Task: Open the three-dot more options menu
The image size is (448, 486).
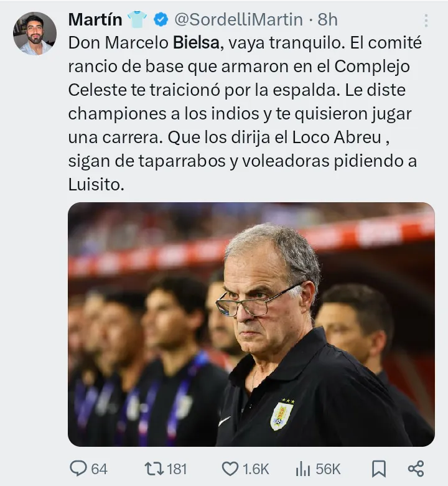Action: coord(426,21)
